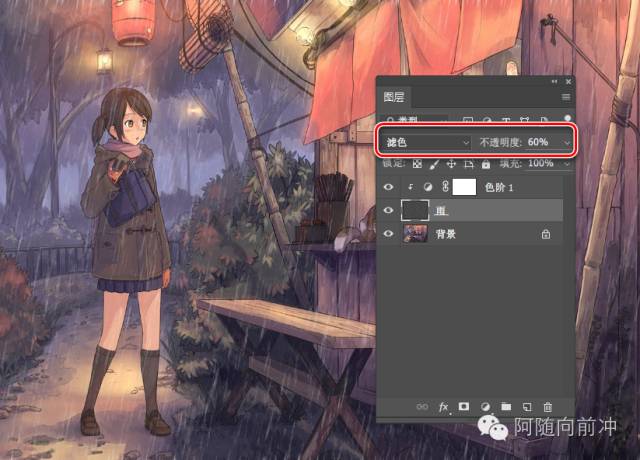Click lock icon on 背景 layer

click(545, 233)
